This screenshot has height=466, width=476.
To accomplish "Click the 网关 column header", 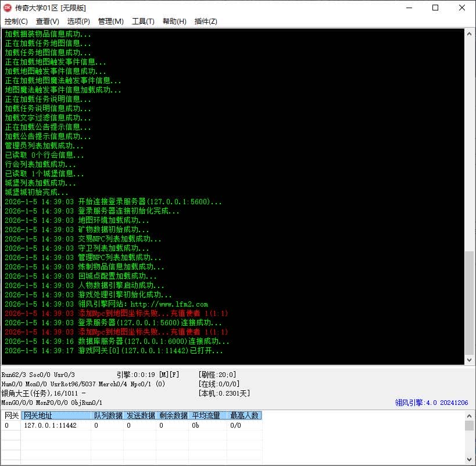I will pos(11,415).
